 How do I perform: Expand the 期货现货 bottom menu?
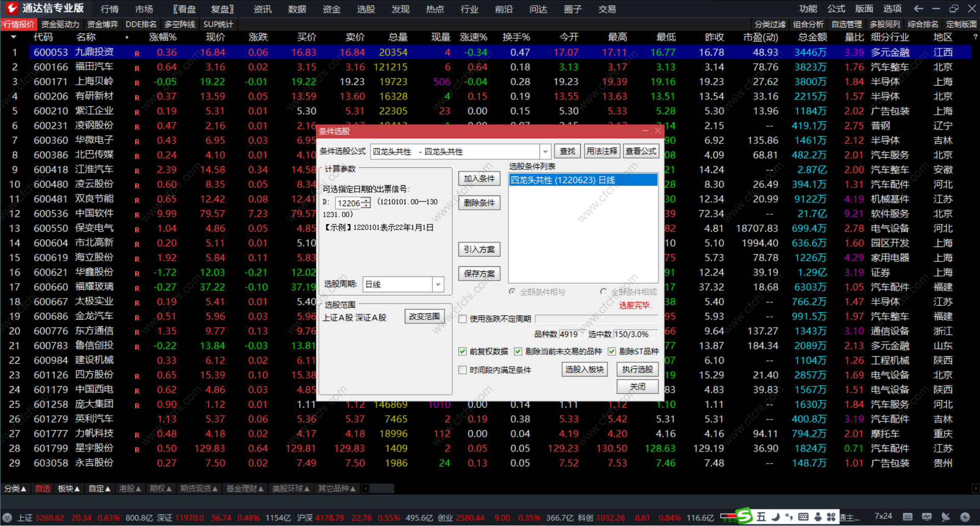[x=199, y=489]
